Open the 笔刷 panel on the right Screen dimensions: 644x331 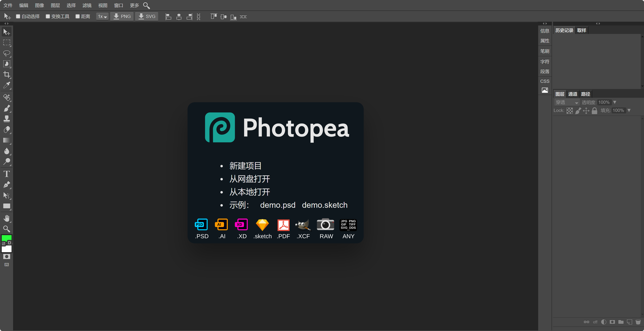tap(545, 51)
